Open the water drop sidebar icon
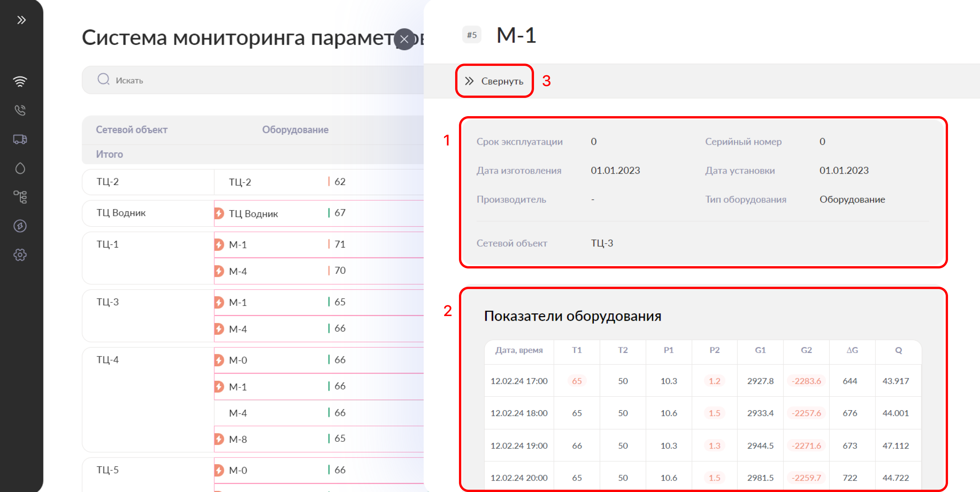The image size is (980, 492). tap(20, 168)
